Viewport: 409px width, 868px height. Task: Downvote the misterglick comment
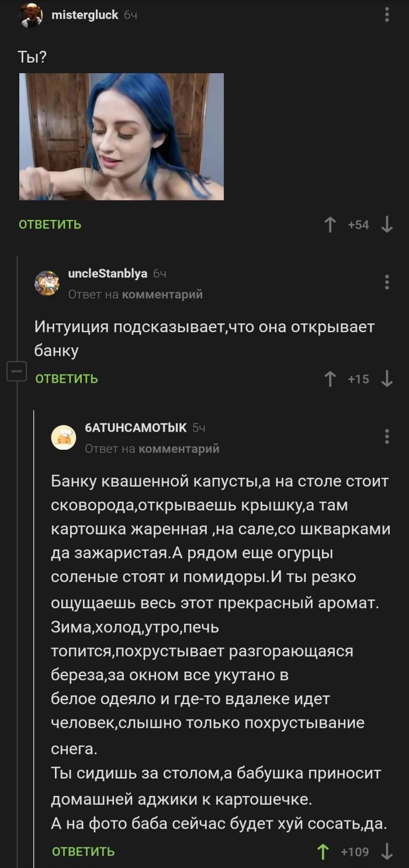[387, 225]
